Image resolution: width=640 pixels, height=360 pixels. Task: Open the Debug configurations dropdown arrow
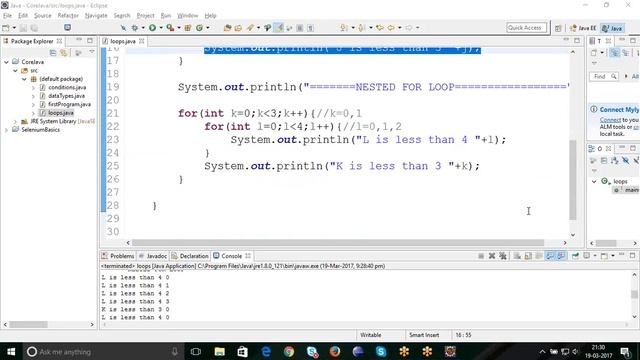pos(143,28)
